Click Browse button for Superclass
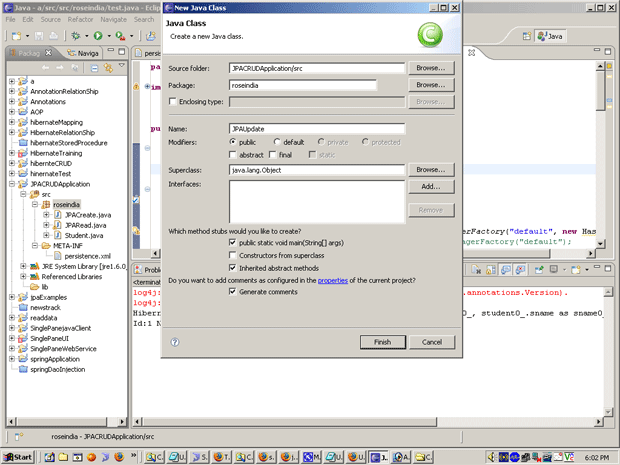This screenshot has width=620, height=465. pyautogui.click(x=431, y=170)
